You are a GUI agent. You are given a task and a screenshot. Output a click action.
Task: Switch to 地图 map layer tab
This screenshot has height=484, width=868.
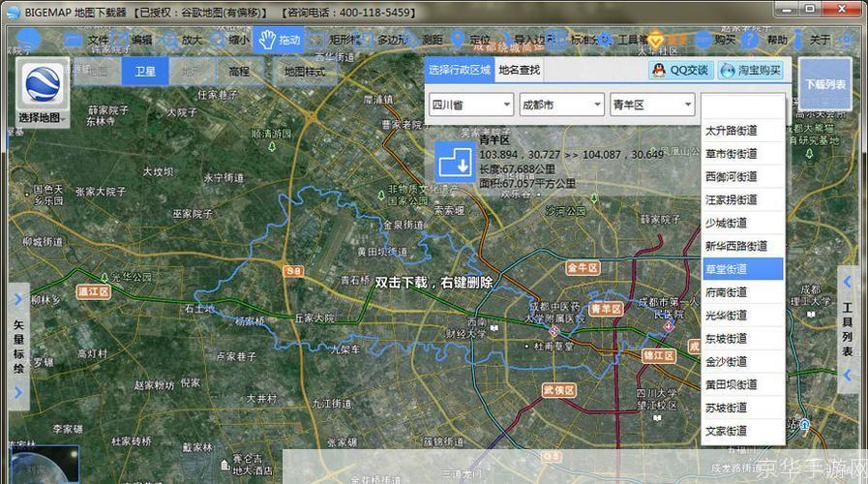(x=98, y=72)
